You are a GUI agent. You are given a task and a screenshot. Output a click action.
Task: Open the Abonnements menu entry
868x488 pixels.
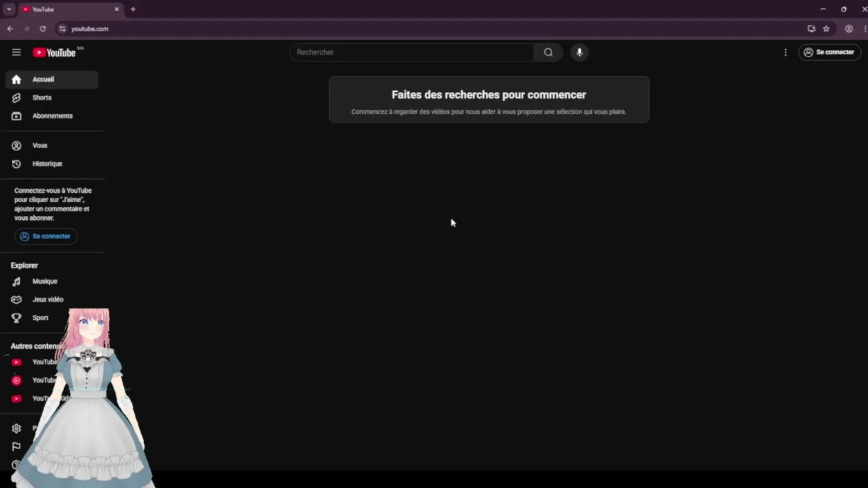pos(52,116)
